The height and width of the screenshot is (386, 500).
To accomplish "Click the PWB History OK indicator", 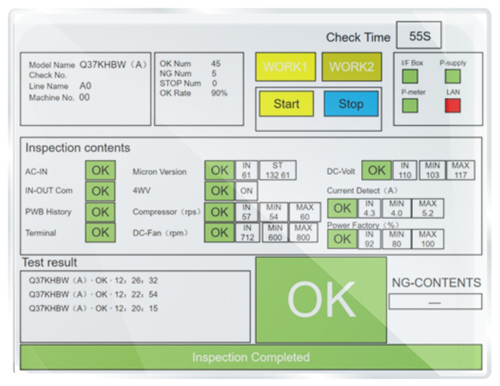I will (x=100, y=212).
